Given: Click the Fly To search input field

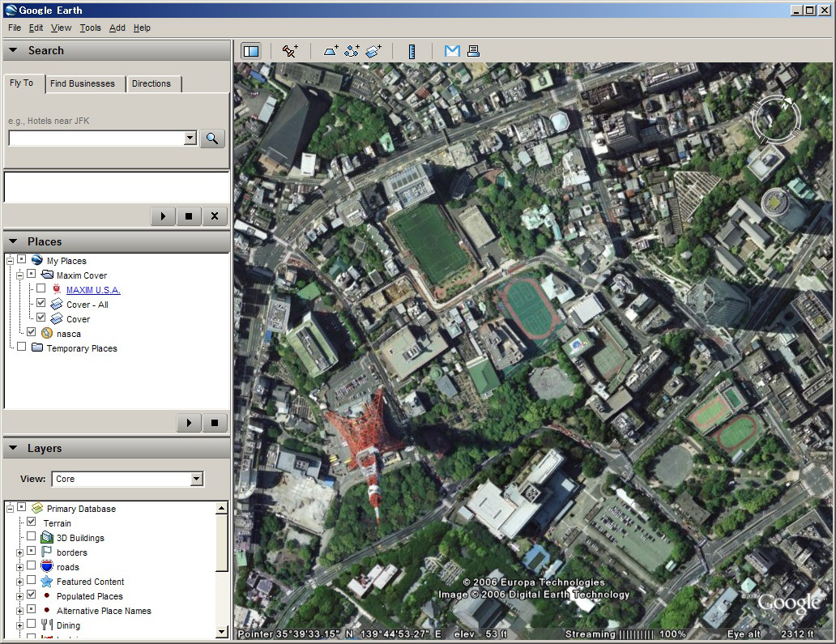Looking at the screenshot, I should (x=96, y=139).
